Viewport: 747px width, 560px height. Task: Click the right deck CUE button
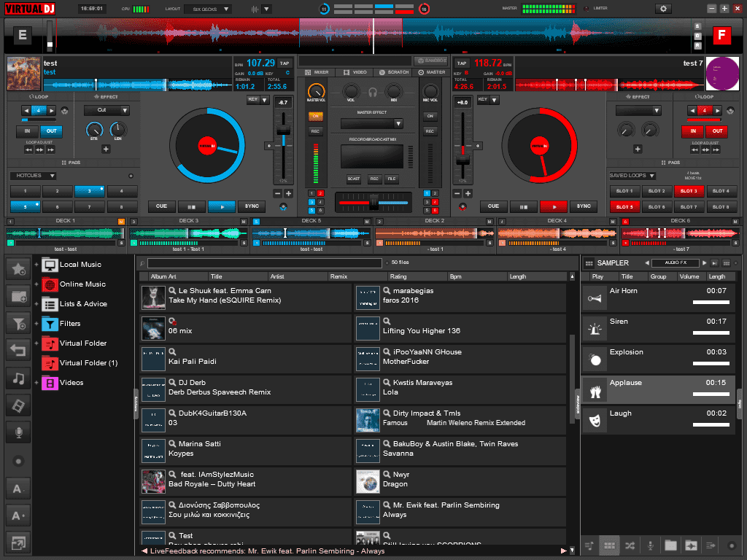pyautogui.click(x=493, y=206)
